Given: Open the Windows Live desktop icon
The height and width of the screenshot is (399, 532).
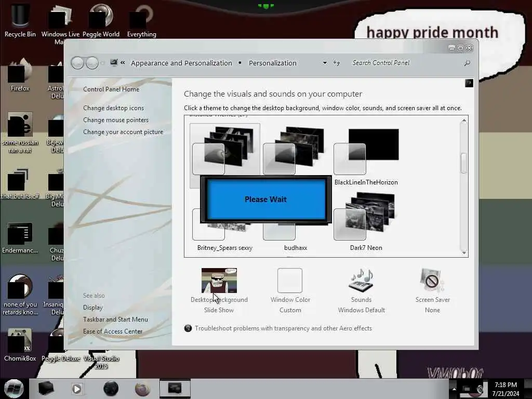Looking at the screenshot, I should pyautogui.click(x=60, y=20).
